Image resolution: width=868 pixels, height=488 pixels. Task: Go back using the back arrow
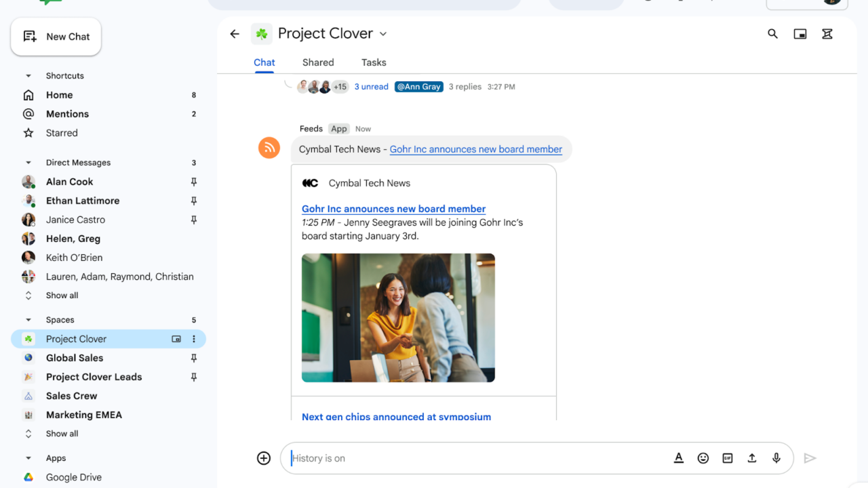coord(234,33)
